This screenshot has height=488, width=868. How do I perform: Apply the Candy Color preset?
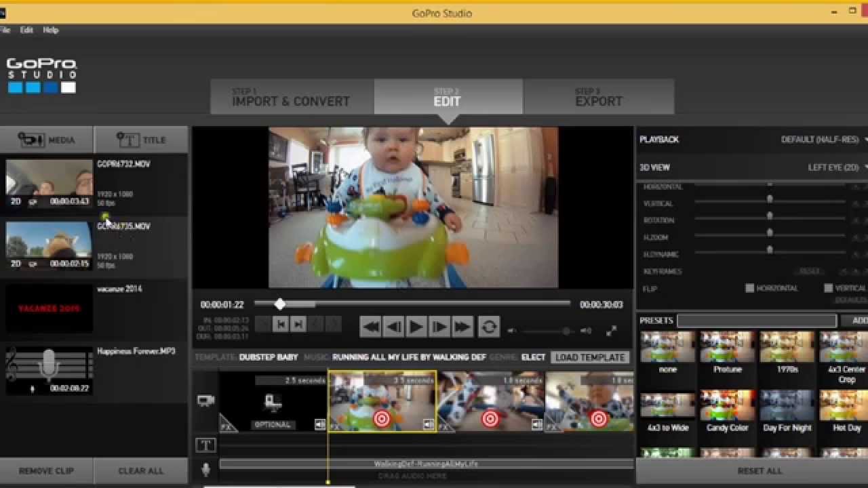[x=727, y=411]
